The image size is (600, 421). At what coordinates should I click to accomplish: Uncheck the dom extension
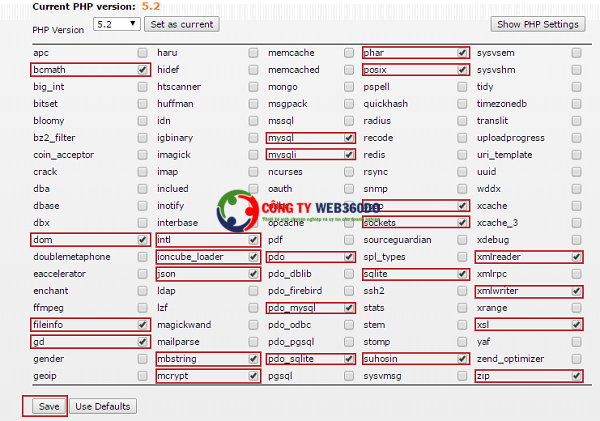click(x=142, y=240)
